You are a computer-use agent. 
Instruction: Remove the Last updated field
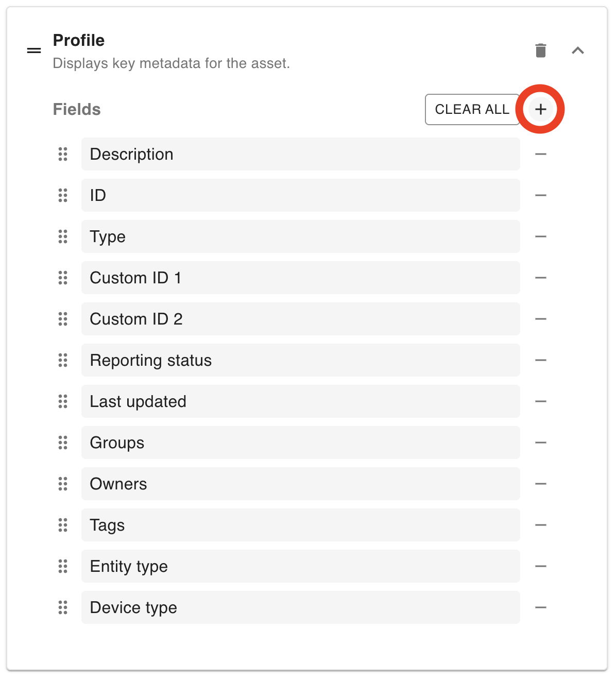click(540, 401)
